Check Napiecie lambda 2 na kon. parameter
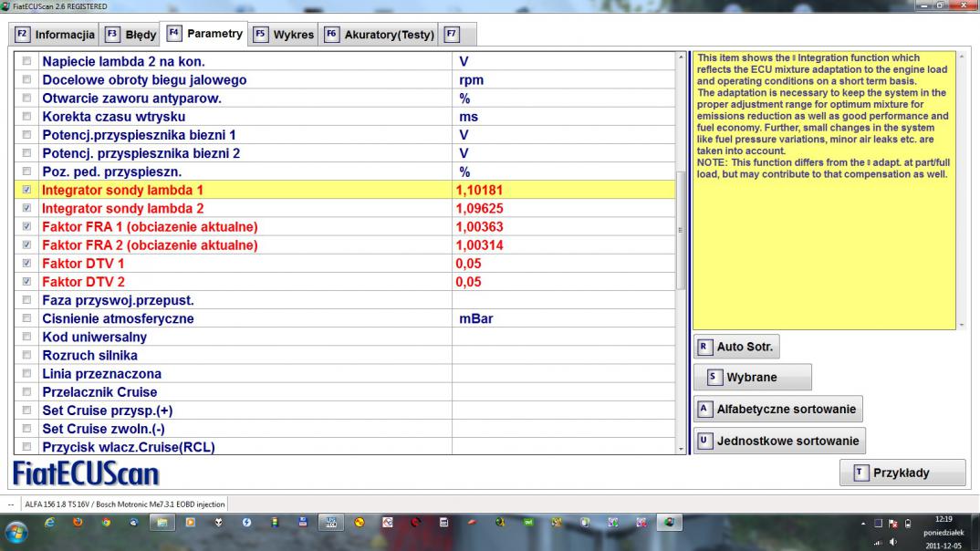Image resolution: width=980 pixels, height=551 pixels. tap(26, 62)
